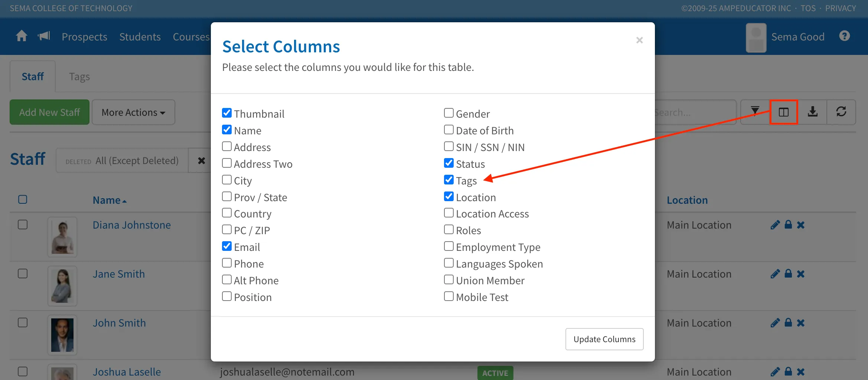868x380 pixels.
Task: Sort by the Name column header
Action: point(110,200)
